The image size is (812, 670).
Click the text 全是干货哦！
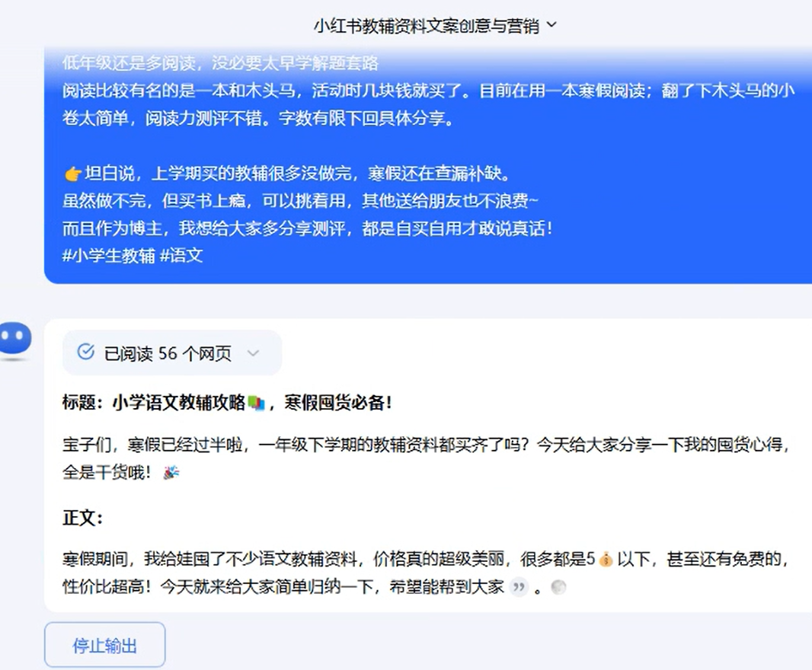pyautogui.click(x=107, y=472)
